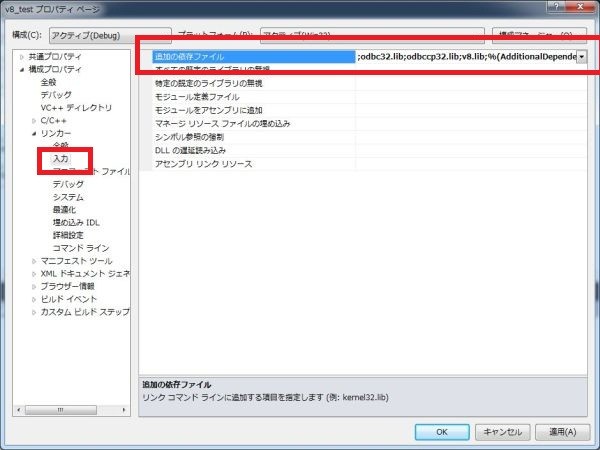Click the 適用(A) button
This screenshot has width=600, height=450.
(x=562, y=432)
